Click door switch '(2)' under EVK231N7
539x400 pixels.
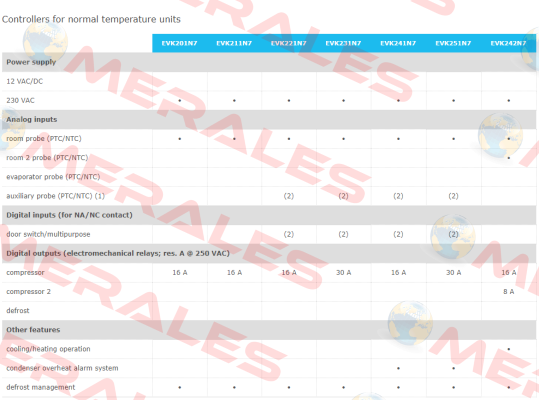coord(343,234)
